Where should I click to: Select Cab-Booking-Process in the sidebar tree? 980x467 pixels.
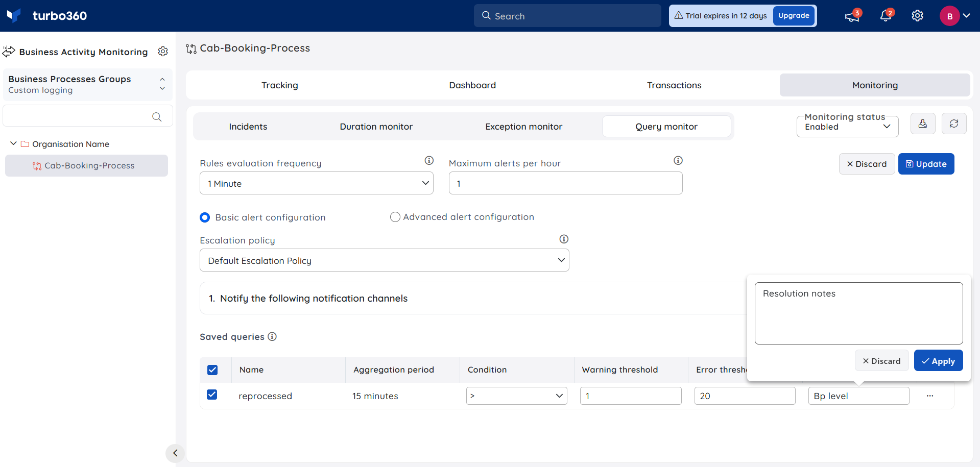(x=86, y=165)
